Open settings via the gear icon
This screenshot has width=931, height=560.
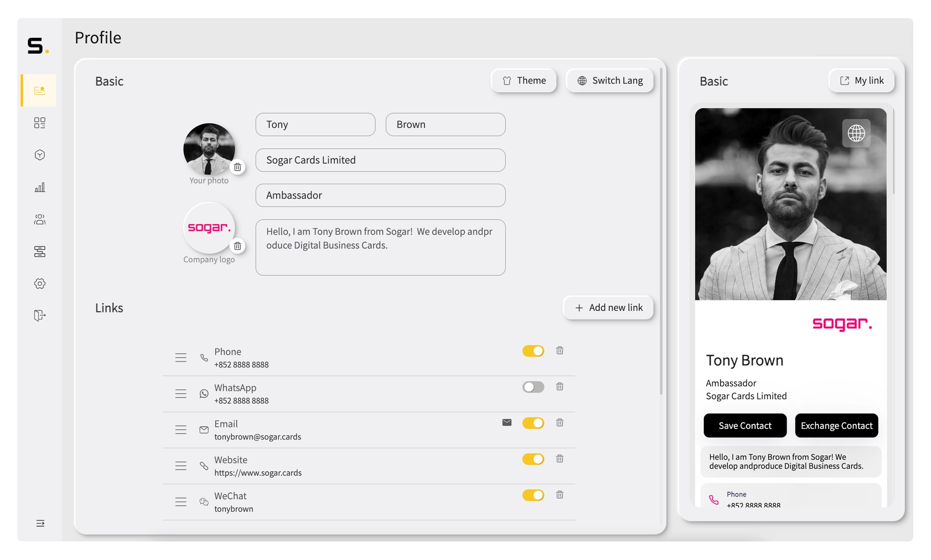tap(40, 283)
